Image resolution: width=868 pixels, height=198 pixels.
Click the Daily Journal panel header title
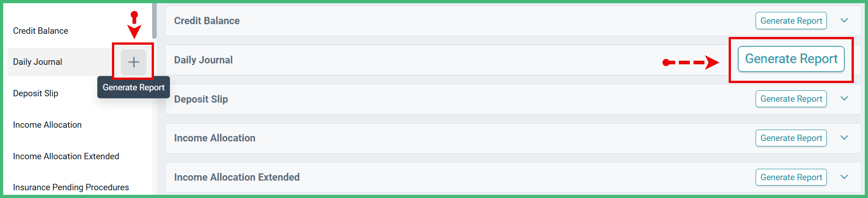point(203,60)
